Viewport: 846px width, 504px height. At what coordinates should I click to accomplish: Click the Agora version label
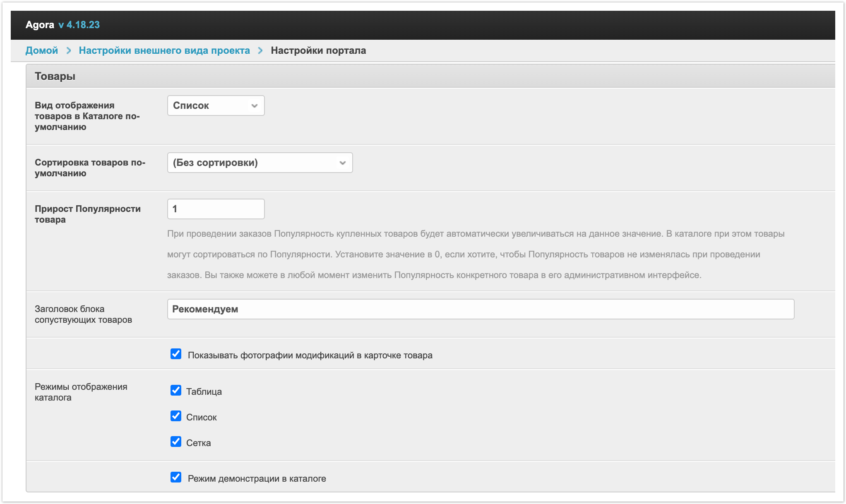point(79,25)
